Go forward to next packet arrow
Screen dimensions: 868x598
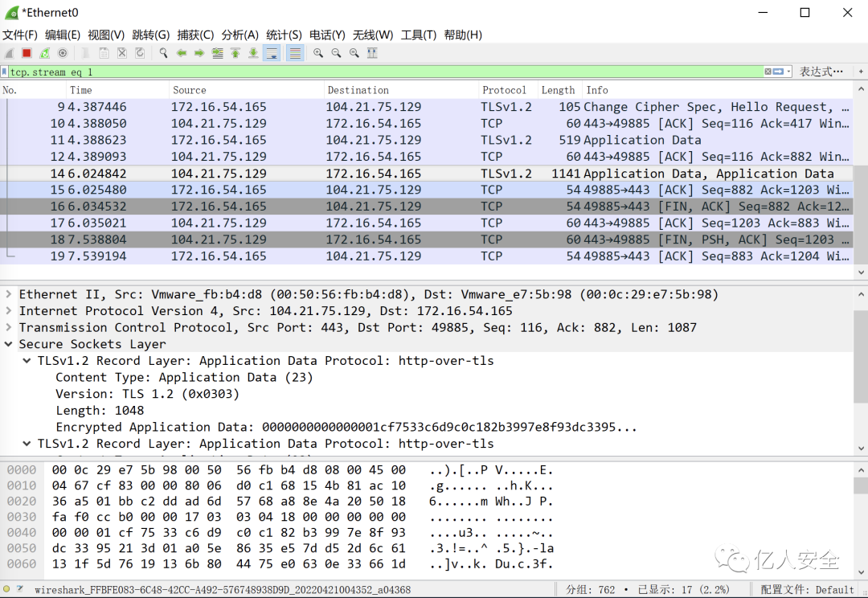[199, 53]
